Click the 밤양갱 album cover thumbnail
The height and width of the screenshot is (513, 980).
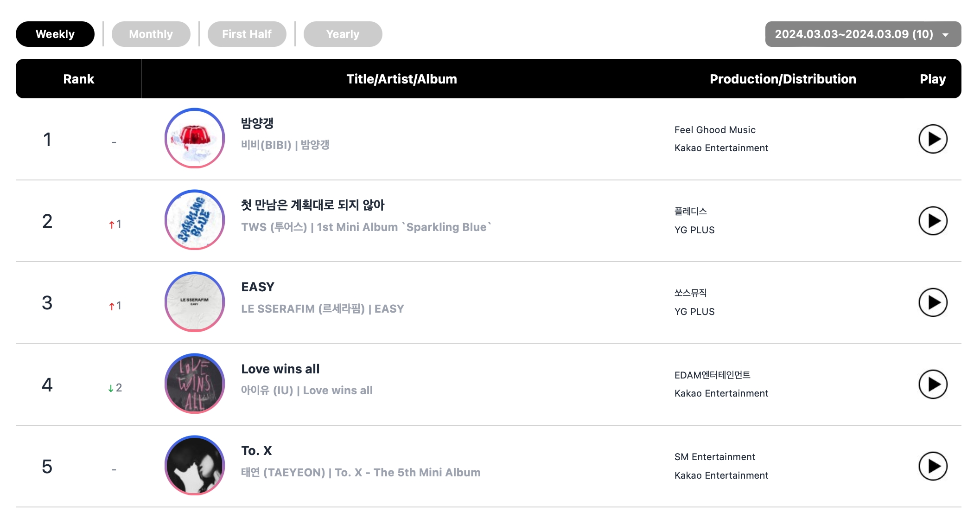tap(195, 138)
